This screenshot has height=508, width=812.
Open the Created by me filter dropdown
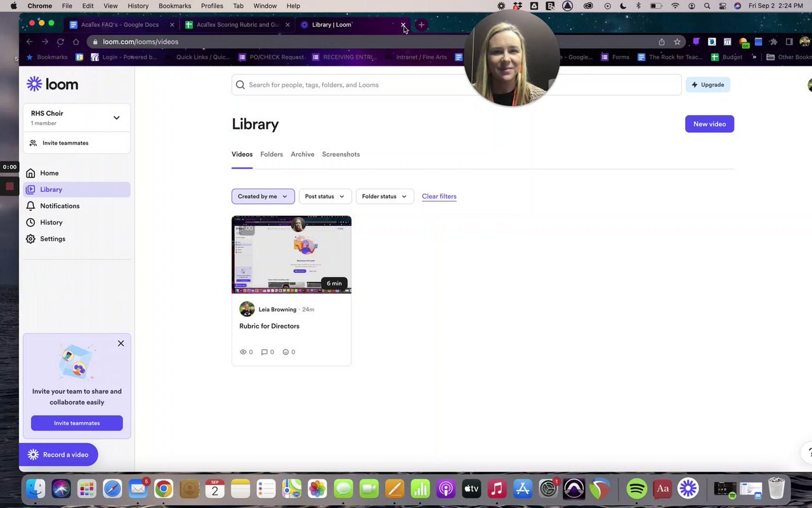pos(263,196)
